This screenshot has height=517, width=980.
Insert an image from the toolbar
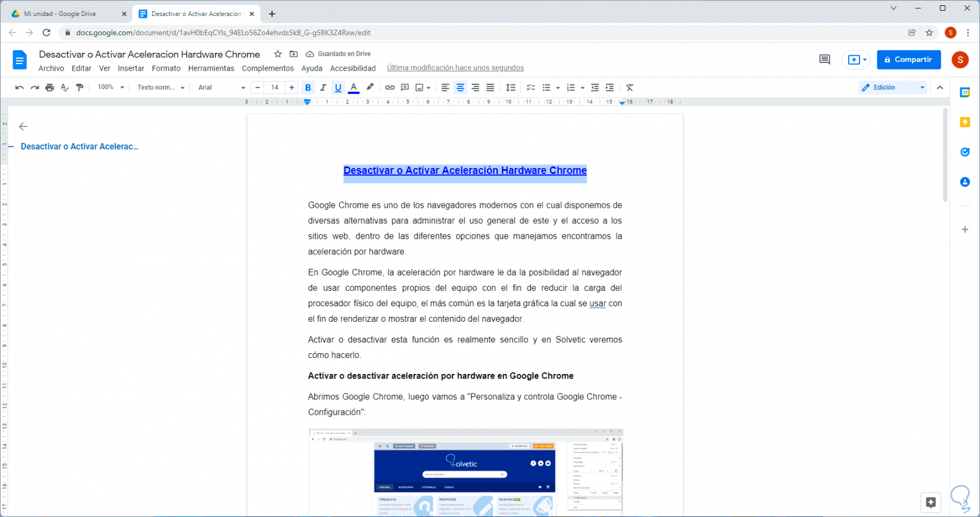point(420,87)
